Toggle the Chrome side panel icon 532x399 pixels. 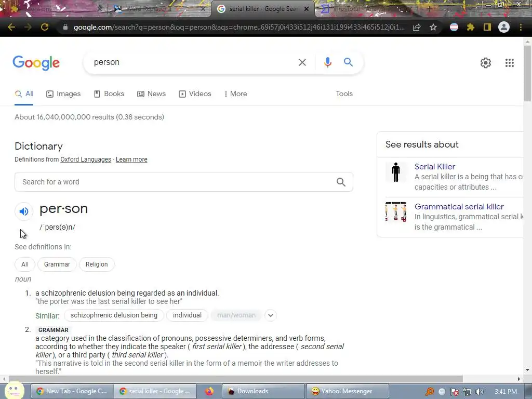tap(487, 27)
